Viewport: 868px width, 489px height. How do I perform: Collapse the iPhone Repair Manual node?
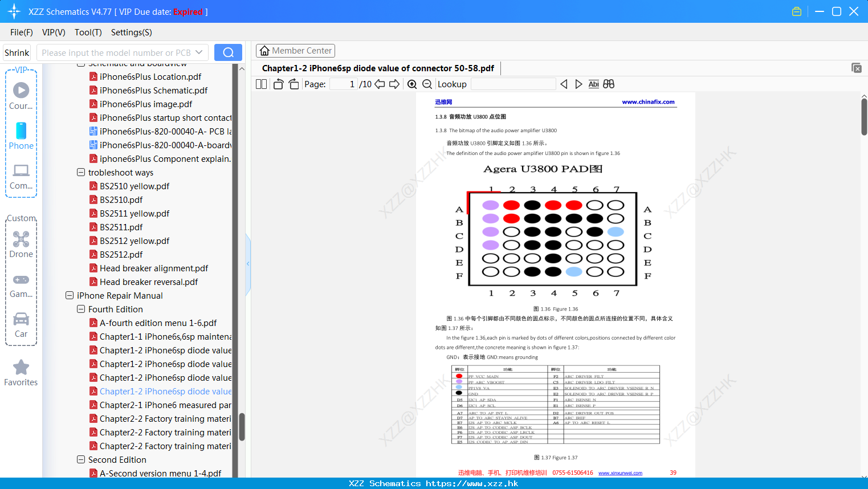click(x=70, y=295)
